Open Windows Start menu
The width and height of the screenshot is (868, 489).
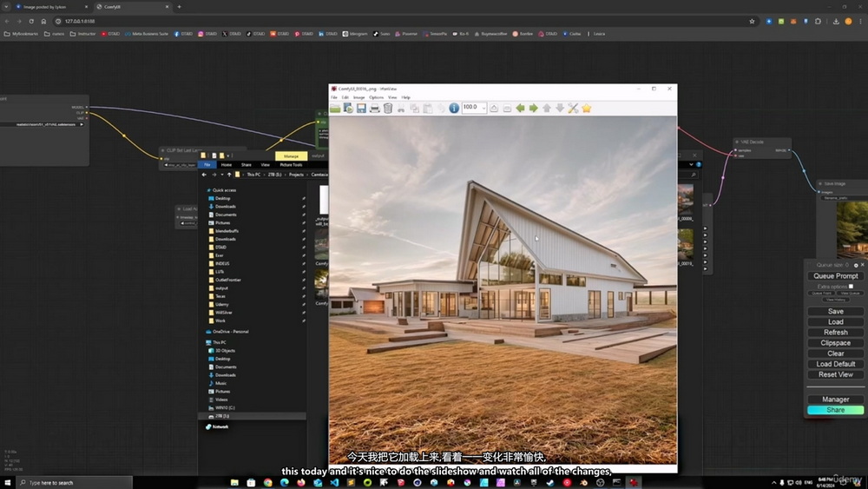point(7,482)
